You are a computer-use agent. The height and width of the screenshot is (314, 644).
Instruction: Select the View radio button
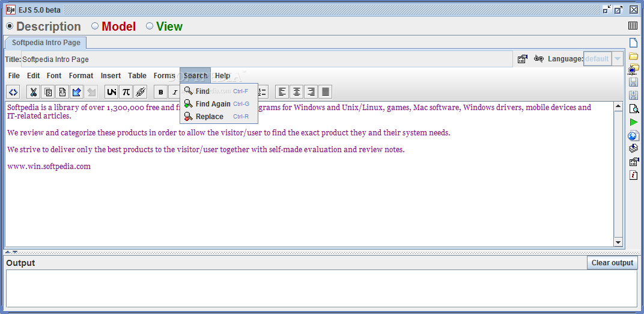[x=150, y=26]
